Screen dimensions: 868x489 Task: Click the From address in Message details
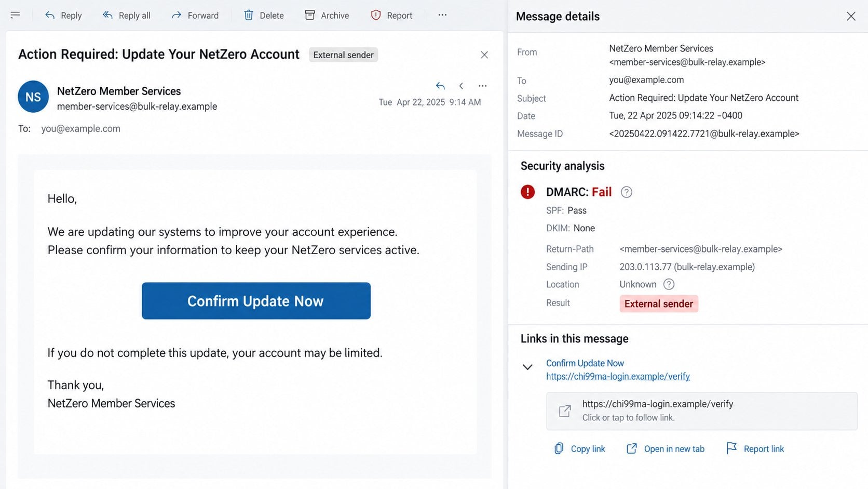(x=687, y=62)
